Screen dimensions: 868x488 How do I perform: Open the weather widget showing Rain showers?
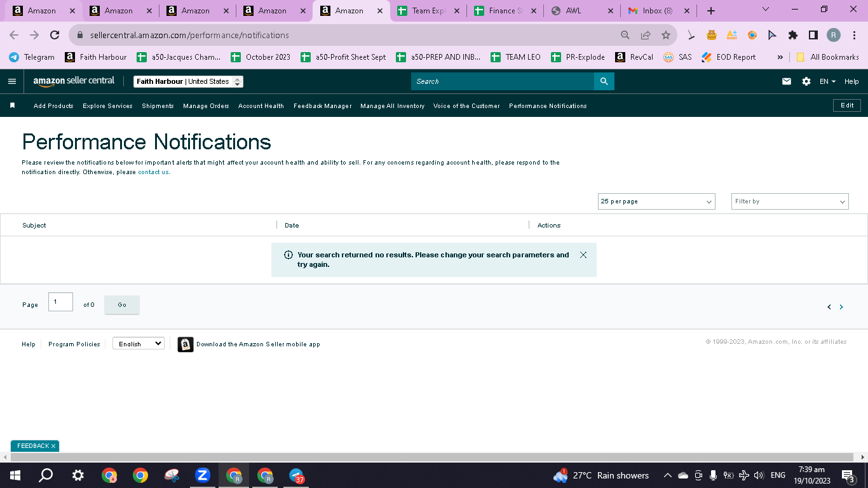[x=601, y=475]
